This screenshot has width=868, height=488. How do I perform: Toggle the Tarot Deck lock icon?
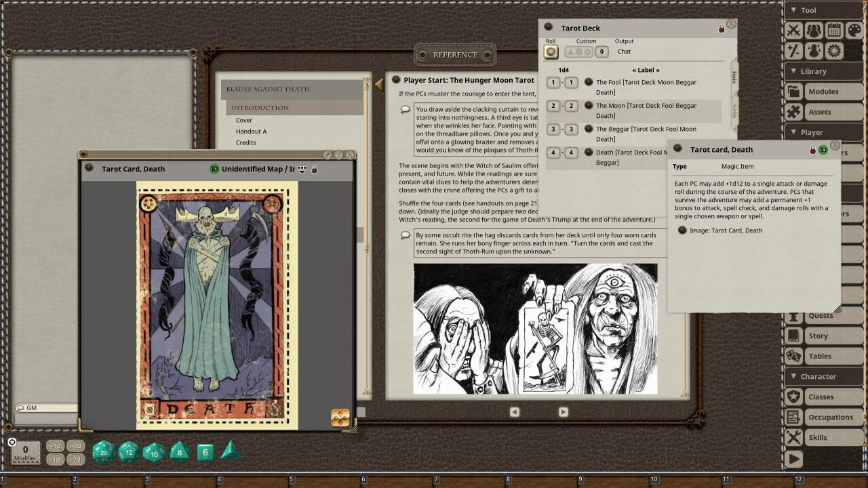pyautogui.click(x=722, y=29)
